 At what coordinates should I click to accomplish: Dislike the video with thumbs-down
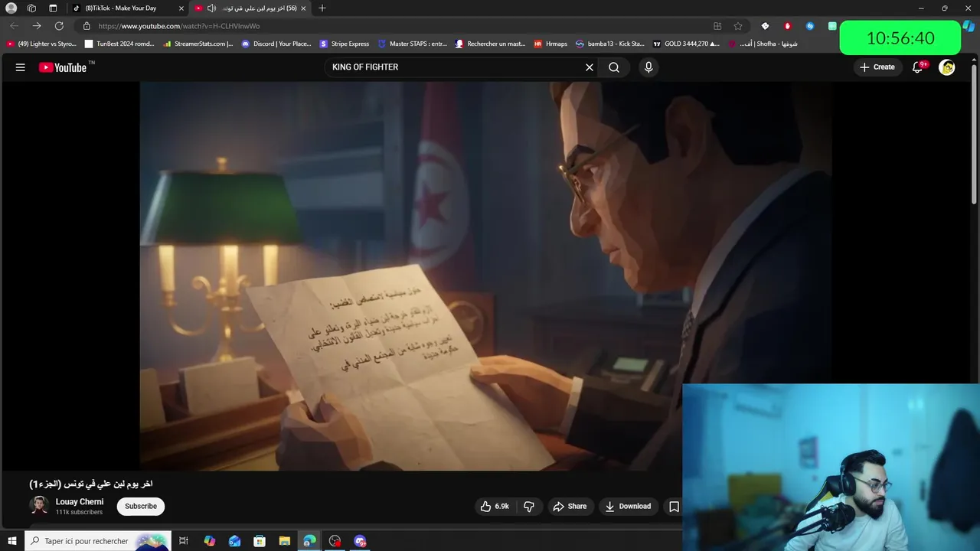[528, 507]
